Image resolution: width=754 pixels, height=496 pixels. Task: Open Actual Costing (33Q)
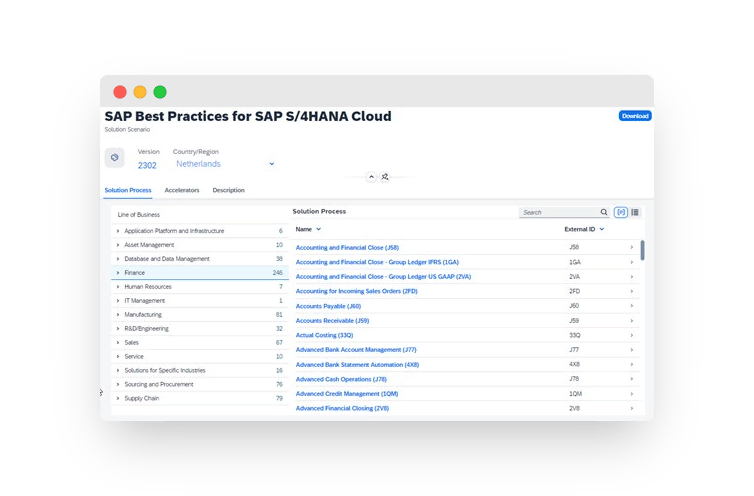pyautogui.click(x=324, y=335)
